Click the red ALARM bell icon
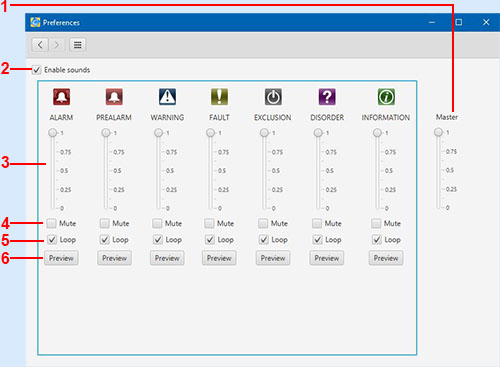The width and height of the screenshot is (500, 367). point(62,97)
